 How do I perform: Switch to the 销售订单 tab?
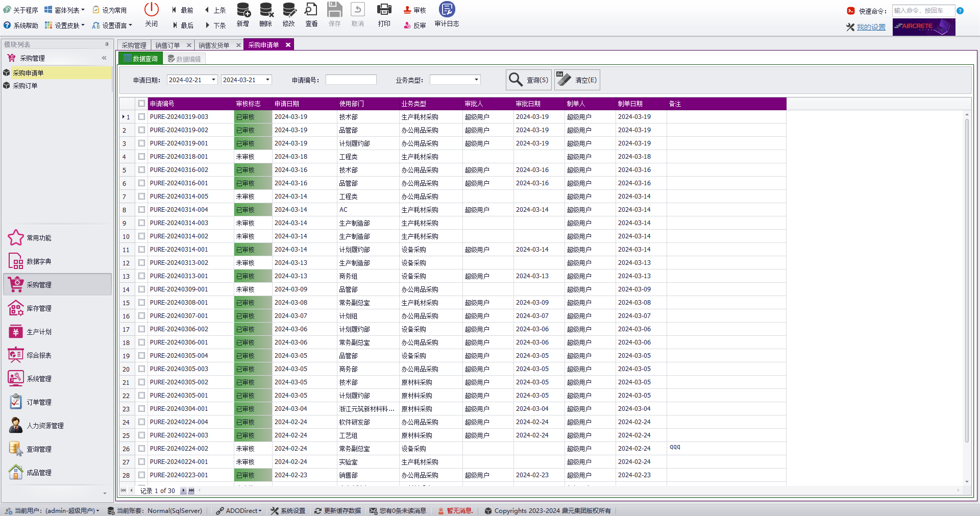point(168,45)
